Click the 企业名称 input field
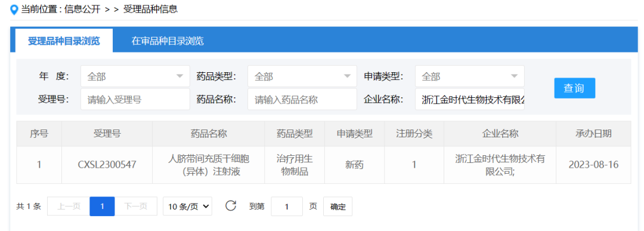The image size is (644, 231). (x=469, y=99)
